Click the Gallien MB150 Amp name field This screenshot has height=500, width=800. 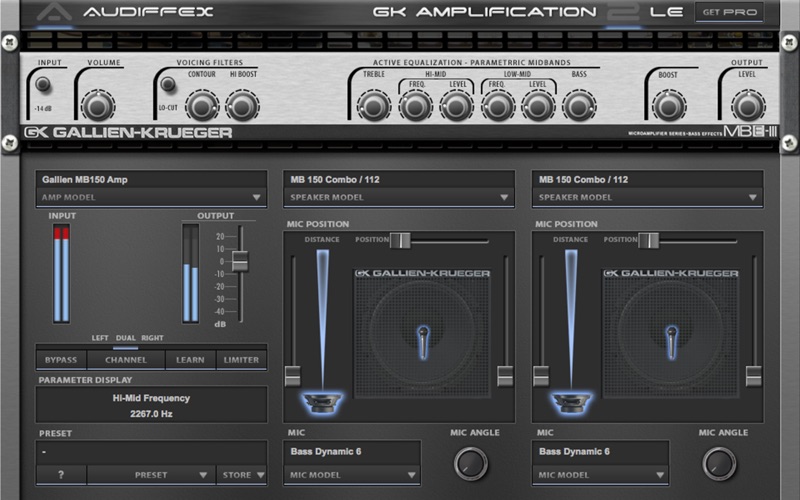point(151,180)
